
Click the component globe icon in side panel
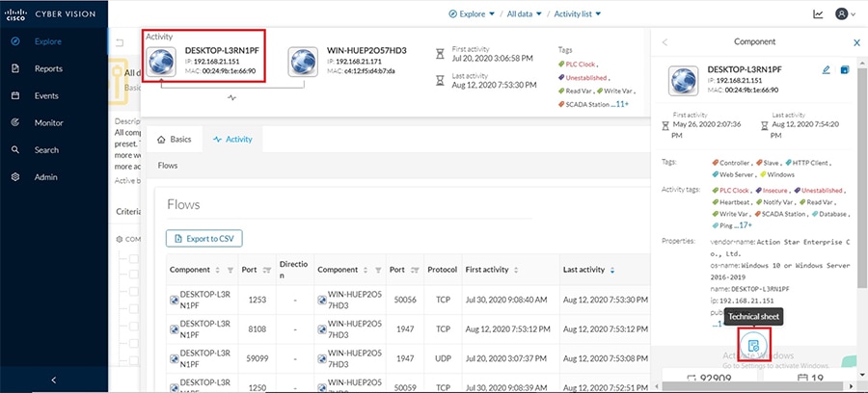click(682, 80)
